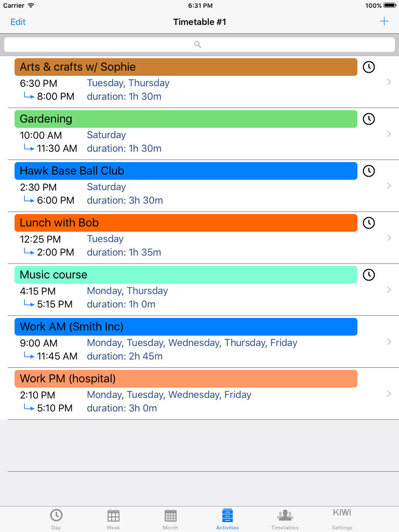The image size is (399, 532).
Task: Open the Week calendar tab
Action: pyautogui.click(x=113, y=519)
